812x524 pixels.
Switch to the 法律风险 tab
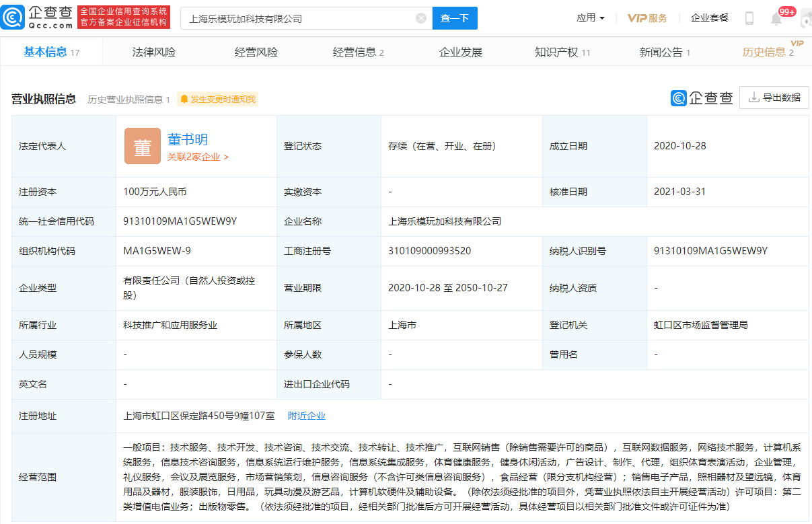(x=154, y=52)
